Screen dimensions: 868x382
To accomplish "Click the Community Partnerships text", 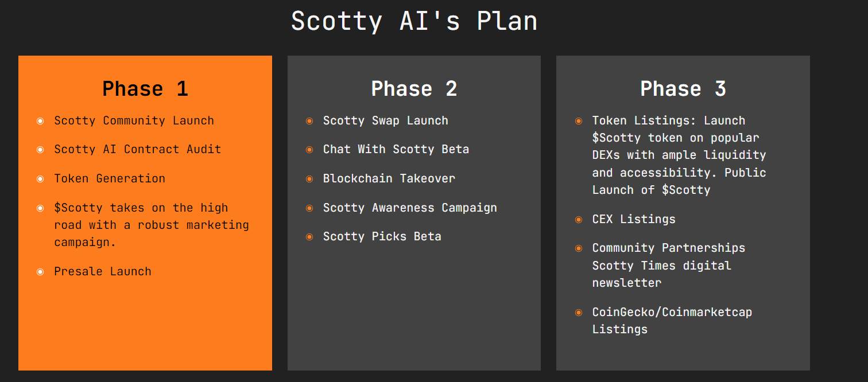I will click(x=669, y=248).
